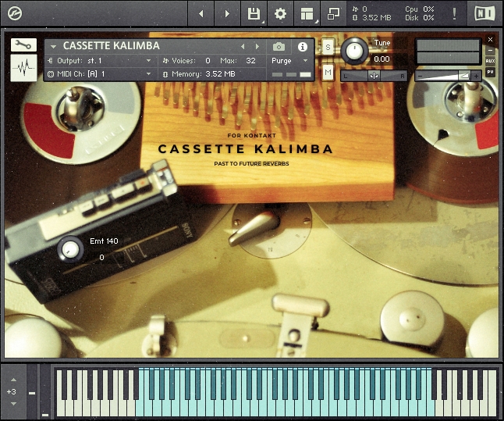
Task: Open the Output st. 1 dropdown
Action: point(100,60)
